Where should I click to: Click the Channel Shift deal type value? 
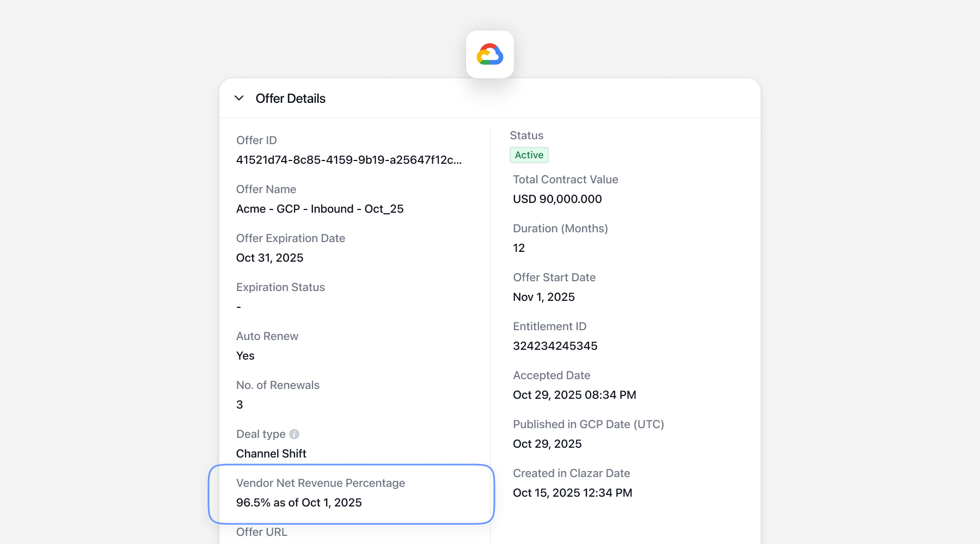[x=271, y=454]
